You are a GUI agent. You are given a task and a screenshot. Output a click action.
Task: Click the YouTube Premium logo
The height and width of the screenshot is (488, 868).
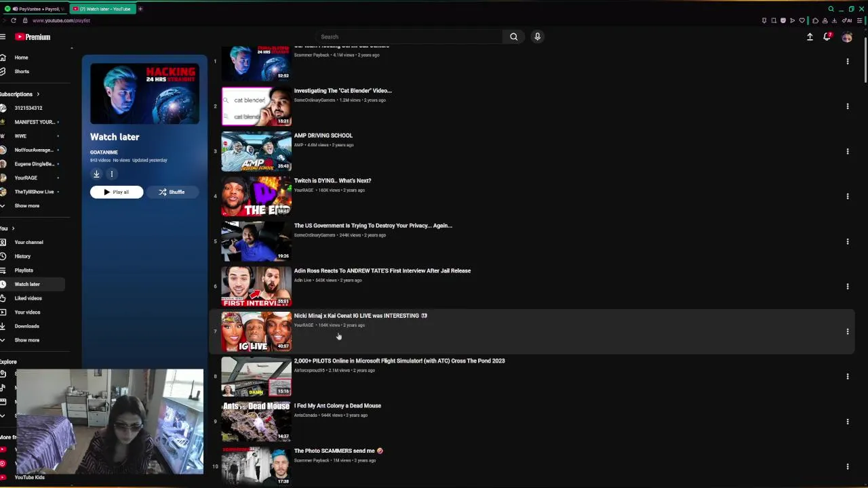click(x=33, y=37)
